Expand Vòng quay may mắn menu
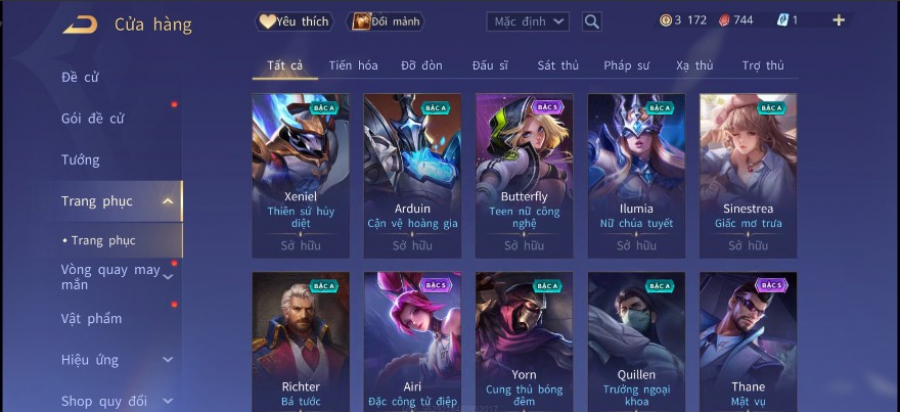Viewport: 900px width, 412px height. (168, 277)
